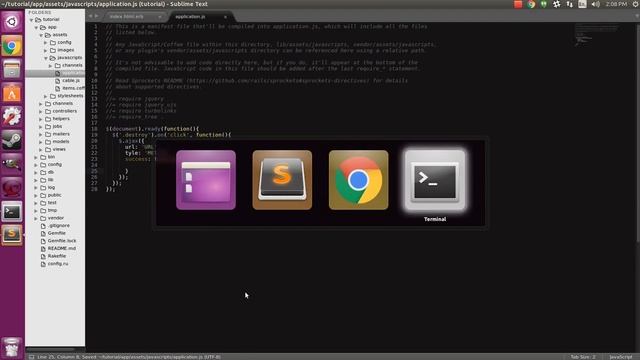Open keyboard layout indicator
The image size is (640, 360).
point(582,4)
